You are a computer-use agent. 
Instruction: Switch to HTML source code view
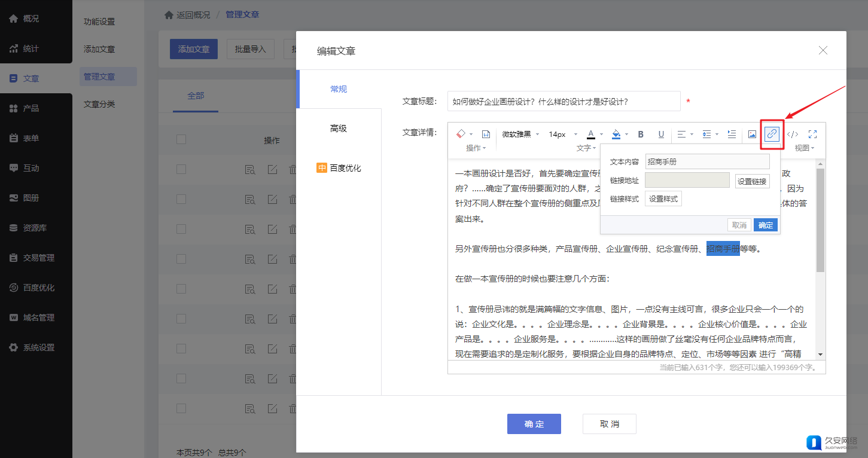click(x=793, y=135)
